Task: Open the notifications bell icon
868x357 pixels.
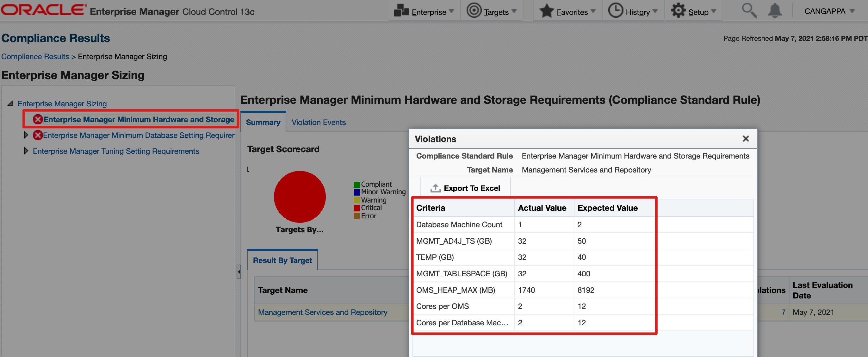Action: (x=775, y=10)
